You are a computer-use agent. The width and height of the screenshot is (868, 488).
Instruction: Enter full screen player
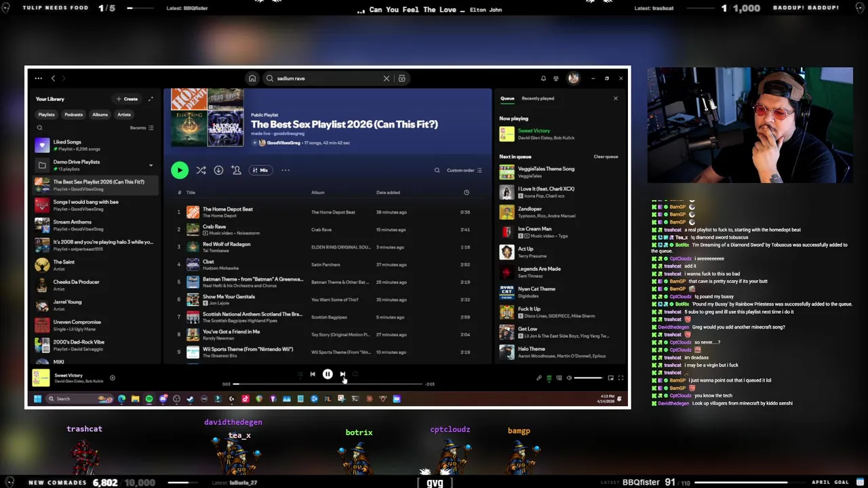620,378
